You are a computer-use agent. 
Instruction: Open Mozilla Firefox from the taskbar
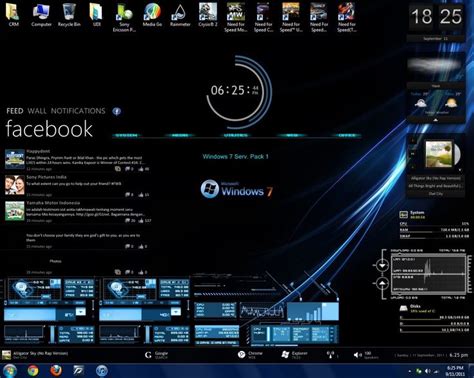(56, 370)
